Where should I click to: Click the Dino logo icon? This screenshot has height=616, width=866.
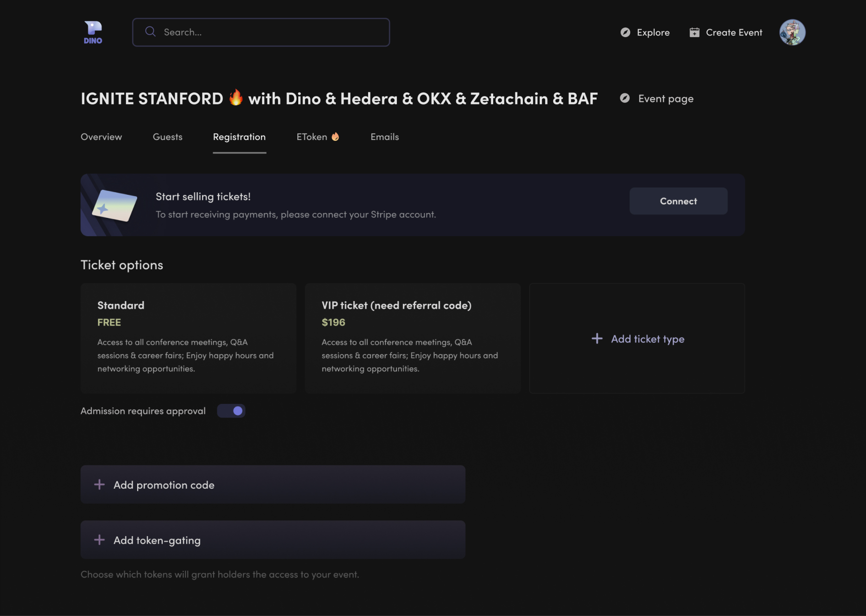point(93,32)
